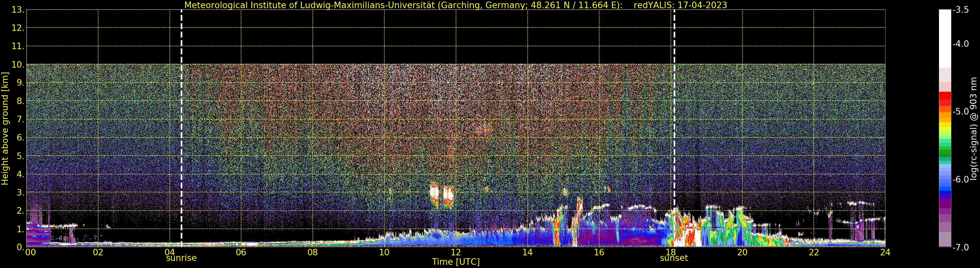Click the '06' time axis tick label

pos(241,252)
